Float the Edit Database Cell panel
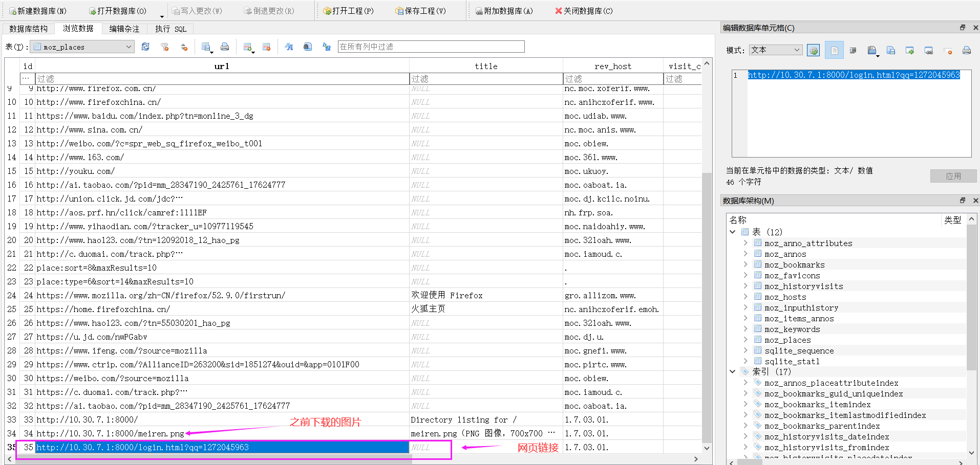The width and height of the screenshot is (980, 465). pyautogui.click(x=963, y=28)
